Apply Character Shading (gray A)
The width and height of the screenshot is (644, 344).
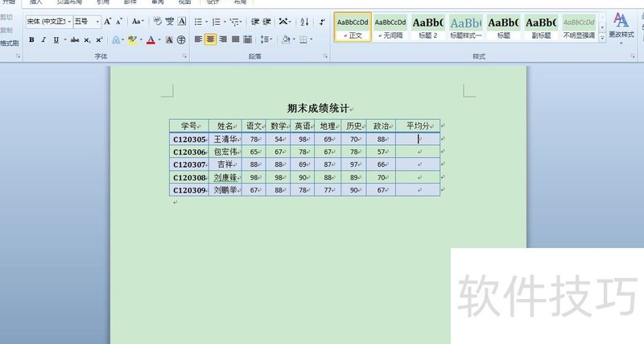169,39
